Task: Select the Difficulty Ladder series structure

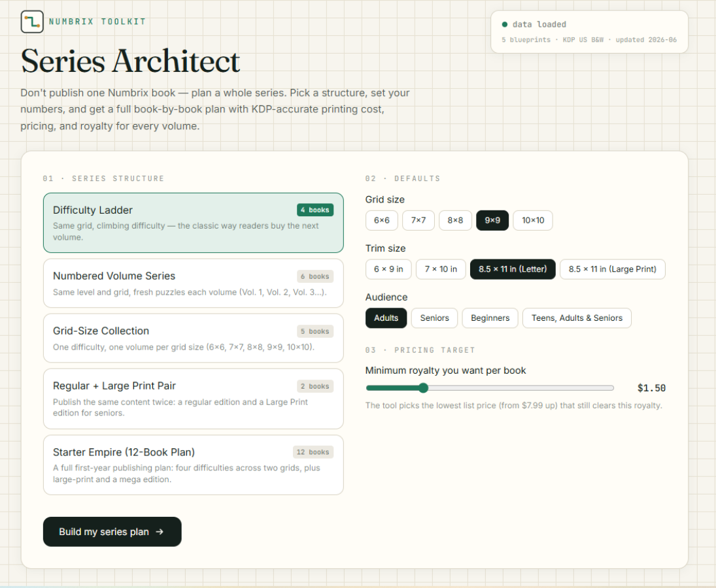Action: coord(193,223)
